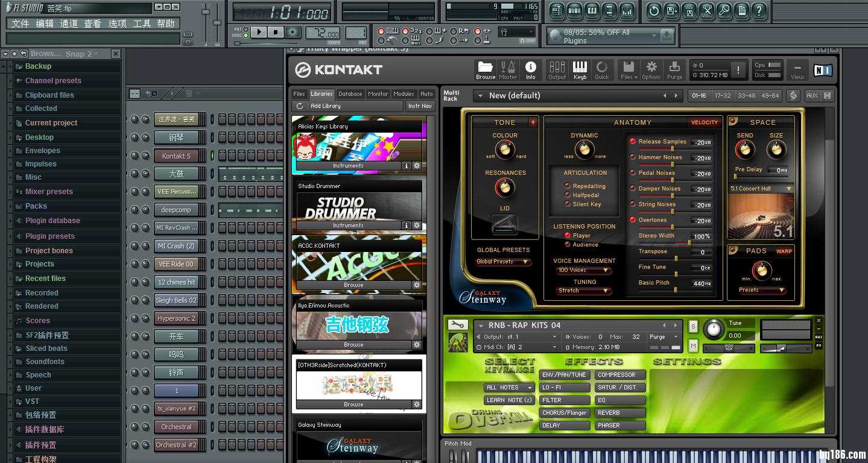Open settings gear of Studio Drummer library
This screenshot has width=868, height=463.
click(x=416, y=225)
